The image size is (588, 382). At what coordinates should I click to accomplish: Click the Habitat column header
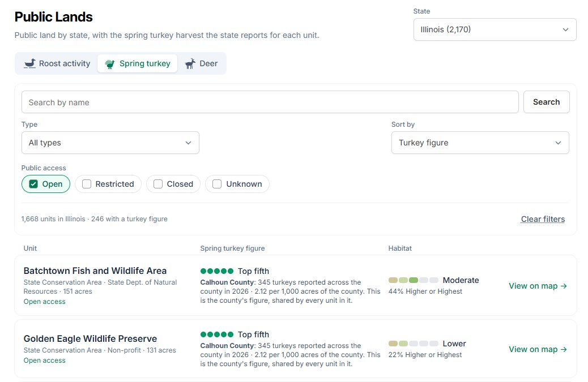(x=400, y=248)
